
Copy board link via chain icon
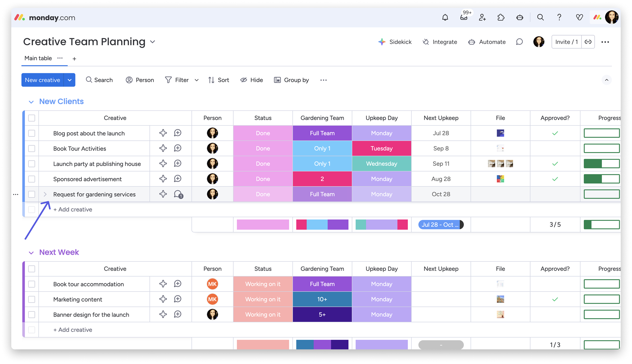point(588,42)
